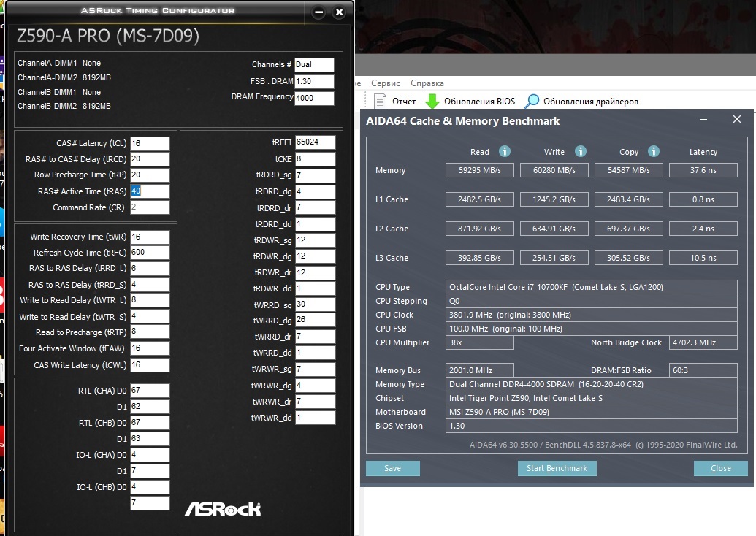Click the Read to Precharge (tRTP) field

pyautogui.click(x=150, y=332)
